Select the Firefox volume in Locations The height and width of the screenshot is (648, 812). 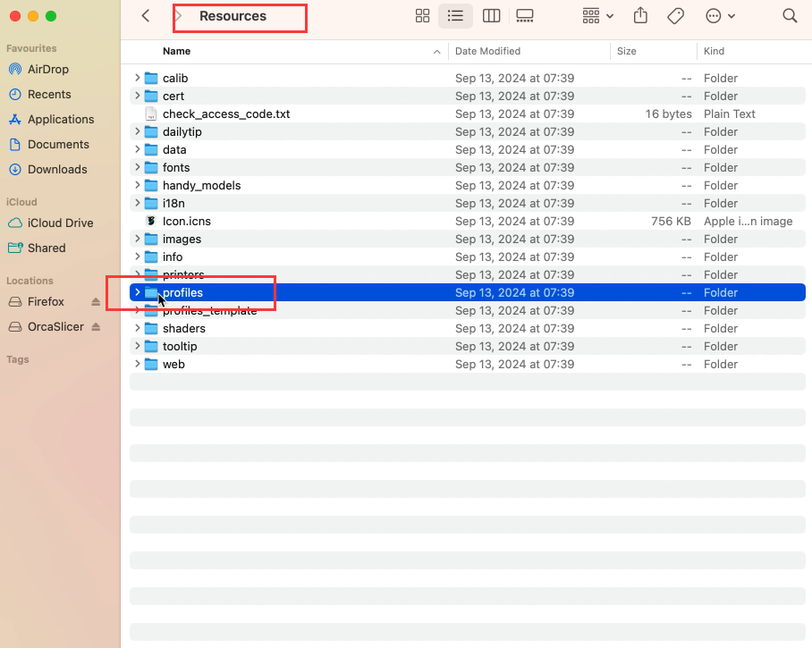(37, 302)
